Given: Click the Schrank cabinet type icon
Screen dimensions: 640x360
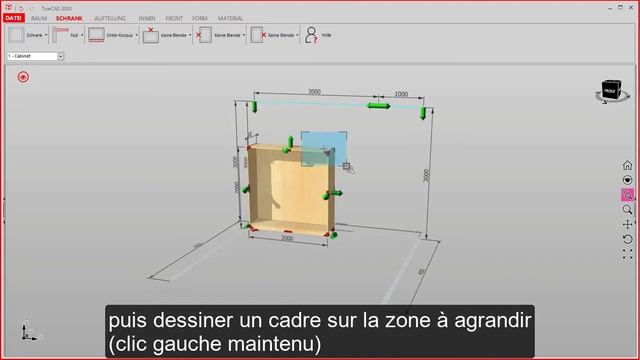Looking at the screenshot, I should (16, 35).
